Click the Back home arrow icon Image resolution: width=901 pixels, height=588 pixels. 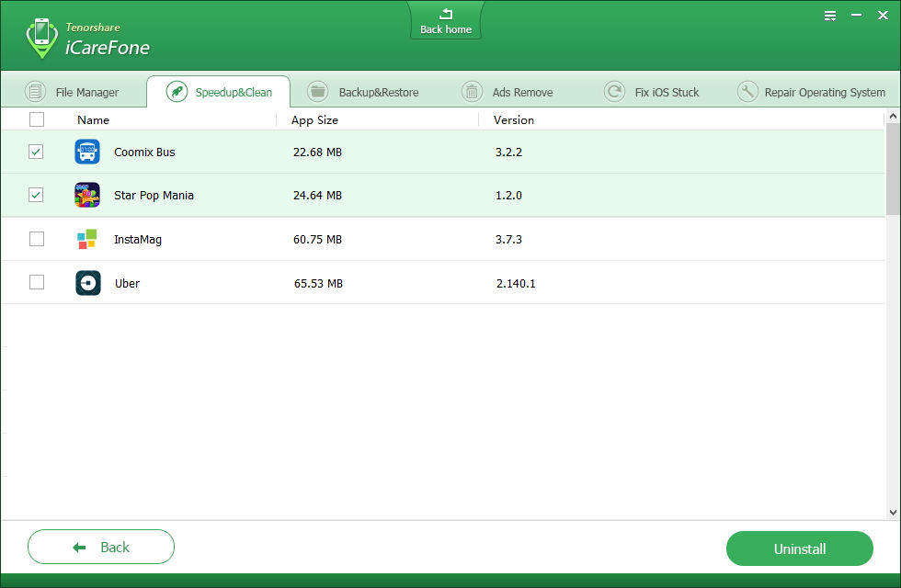pos(446,14)
